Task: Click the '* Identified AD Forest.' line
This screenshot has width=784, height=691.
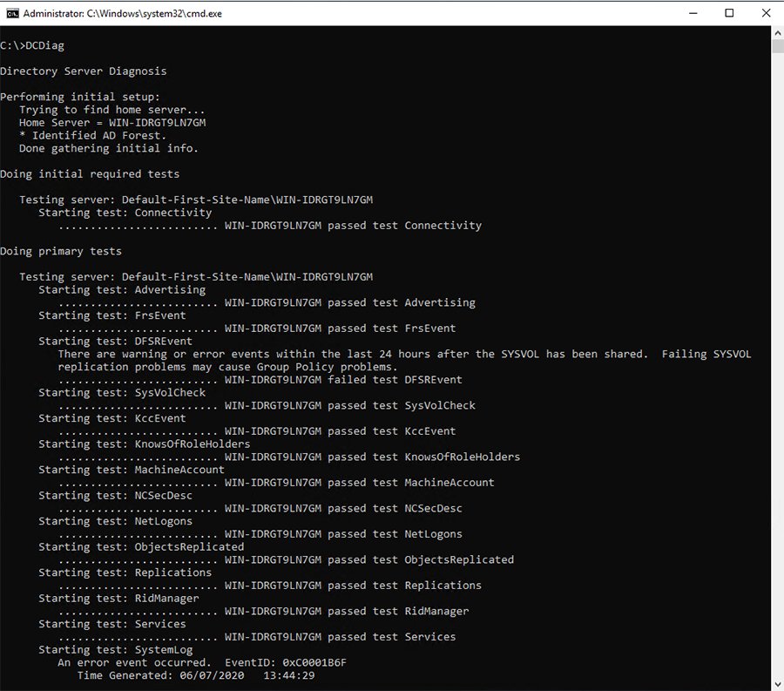Action: [x=92, y=136]
